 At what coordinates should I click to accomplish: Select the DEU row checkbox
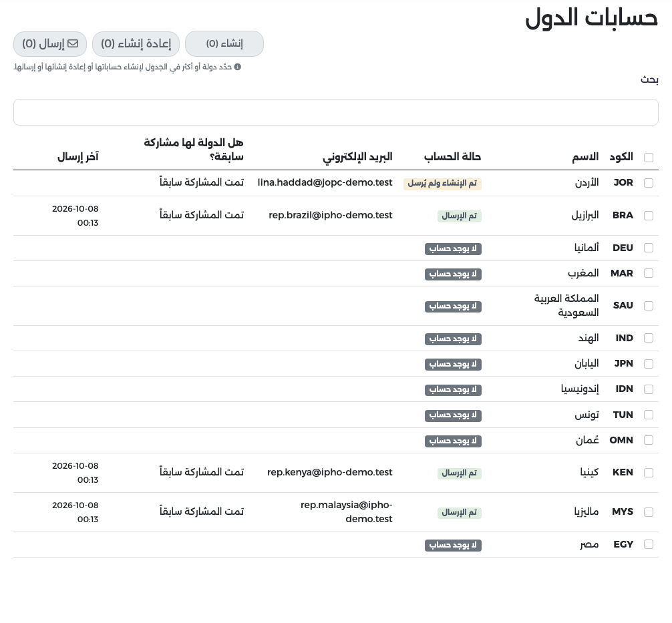[x=649, y=248]
